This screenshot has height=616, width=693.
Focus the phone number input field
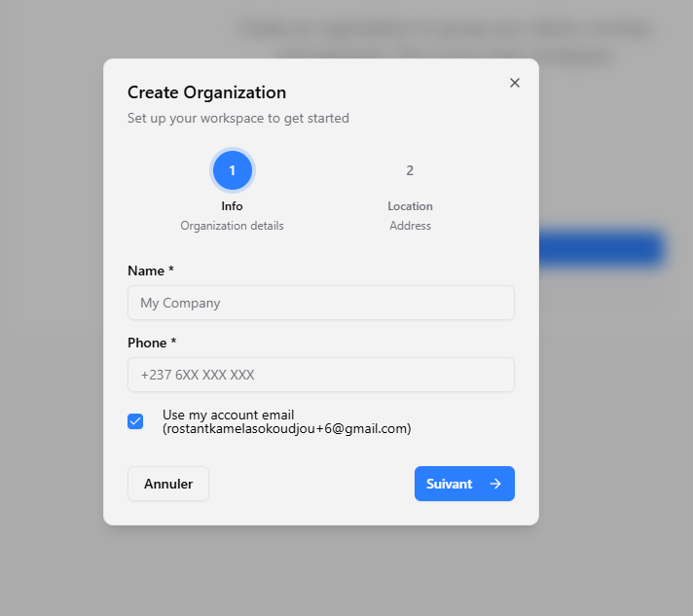coord(320,375)
